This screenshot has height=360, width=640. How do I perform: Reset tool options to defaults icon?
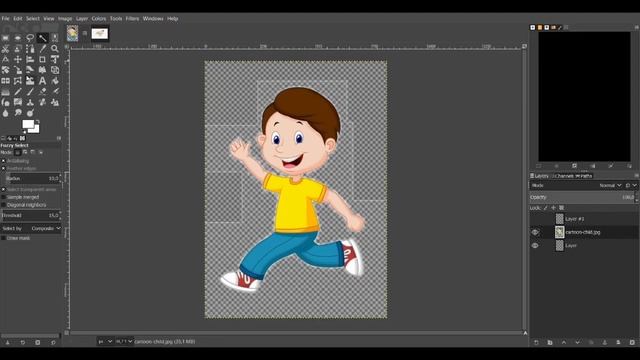(53, 342)
